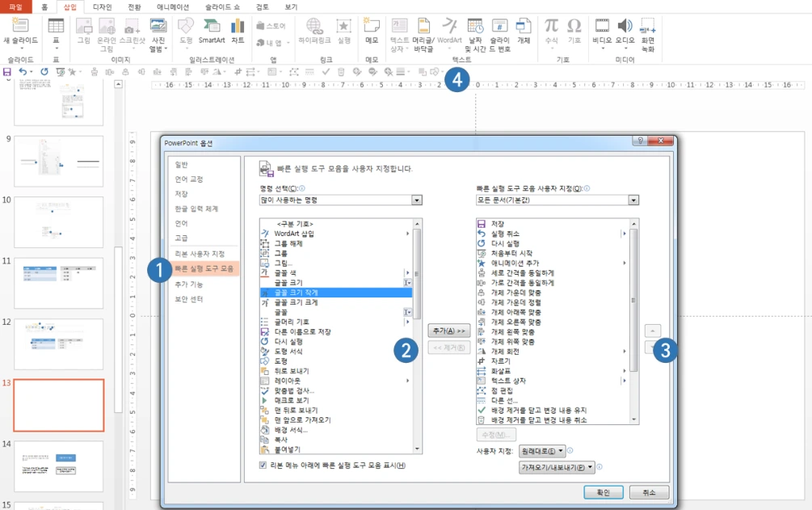Switch to 애니메이션 ribbon tab
Screen dimensions: 812x510
(173, 6)
